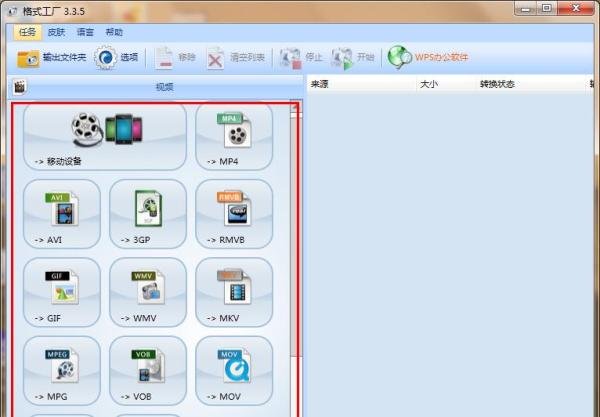Click the 移除 remove task icon
The width and height of the screenshot is (600, 417).
(x=164, y=58)
